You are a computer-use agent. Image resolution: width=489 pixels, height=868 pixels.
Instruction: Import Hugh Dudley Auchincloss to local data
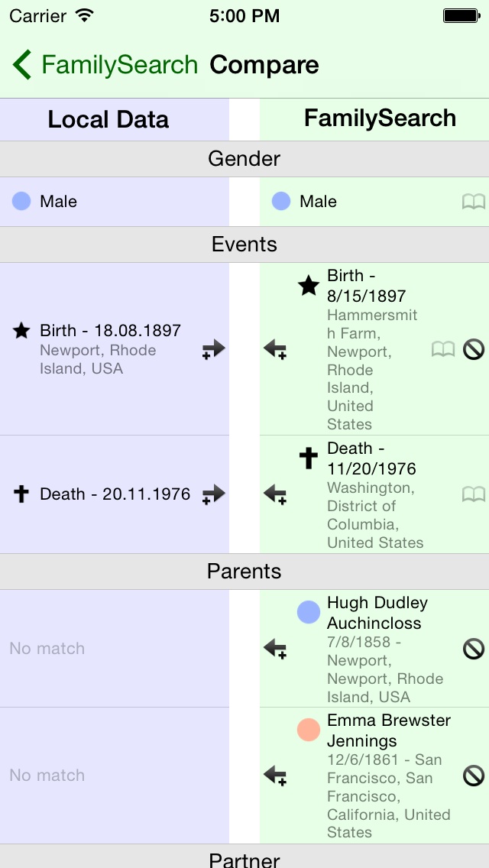point(275,648)
